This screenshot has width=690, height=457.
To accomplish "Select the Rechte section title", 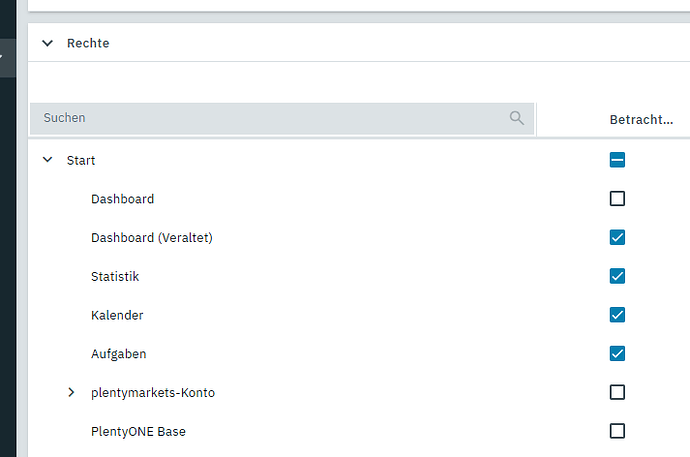I will pyautogui.click(x=88, y=43).
